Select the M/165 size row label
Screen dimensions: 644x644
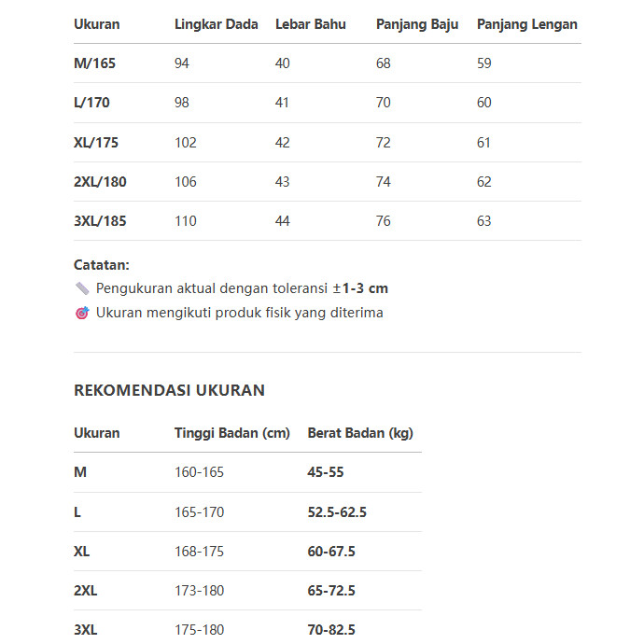click(x=95, y=63)
